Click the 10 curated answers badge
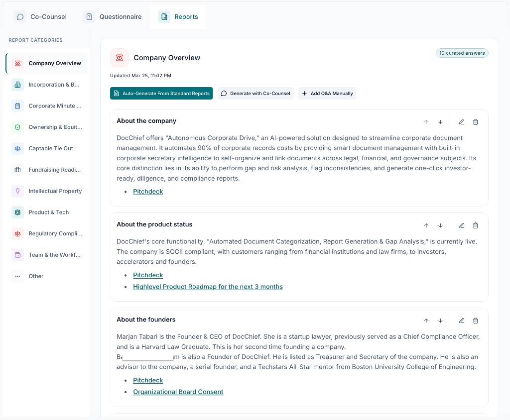Viewport: 510px width, 420px height. pyautogui.click(x=462, y=52)
